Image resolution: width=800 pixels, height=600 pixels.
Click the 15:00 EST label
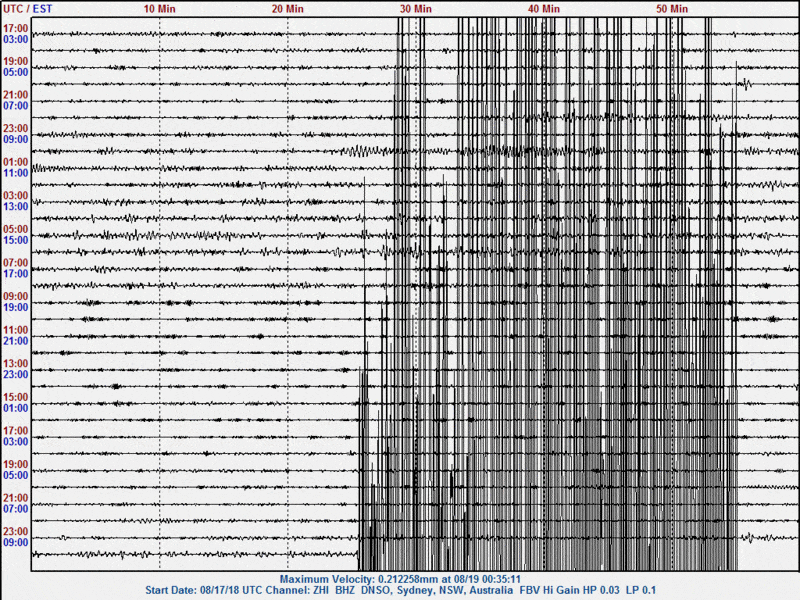(x=15, y=240)
